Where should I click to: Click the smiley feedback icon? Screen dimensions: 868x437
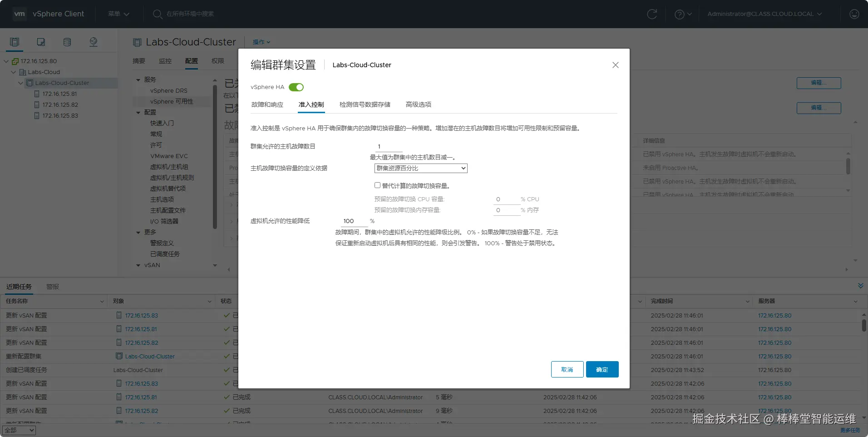[854, 14]
